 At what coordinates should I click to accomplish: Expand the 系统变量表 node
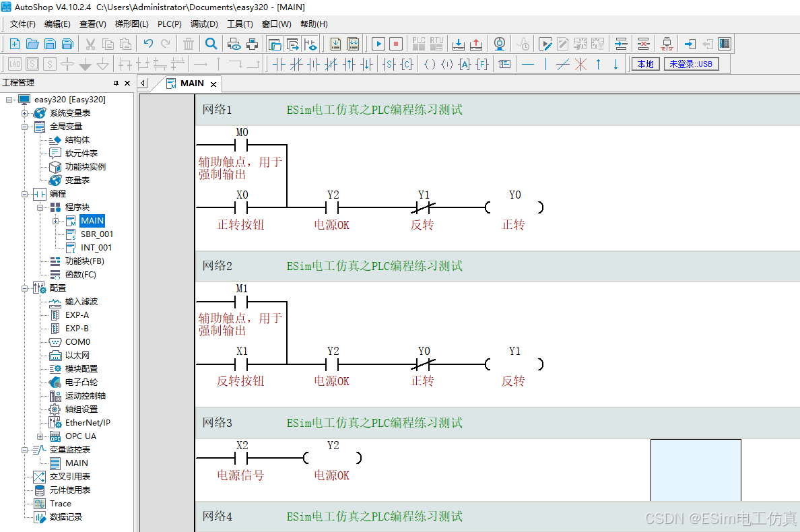pyautogui.click(x=24, y=112)
